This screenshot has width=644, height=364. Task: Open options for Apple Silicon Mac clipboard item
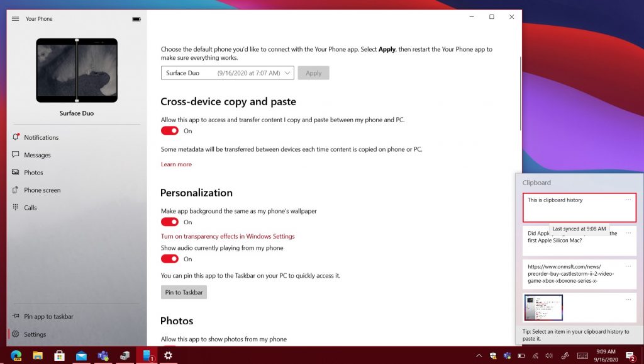628,233
